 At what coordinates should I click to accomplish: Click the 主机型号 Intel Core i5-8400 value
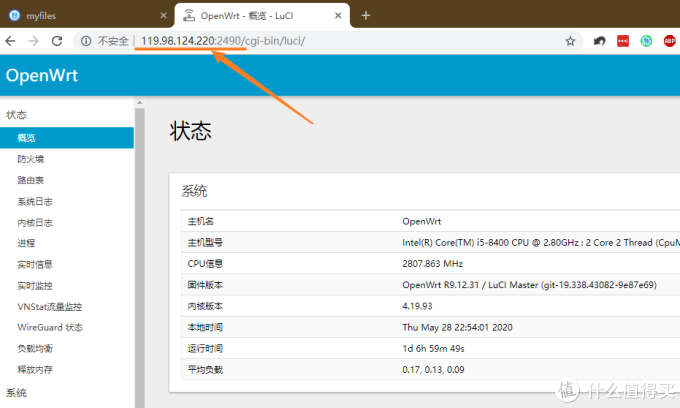(541, 243)
